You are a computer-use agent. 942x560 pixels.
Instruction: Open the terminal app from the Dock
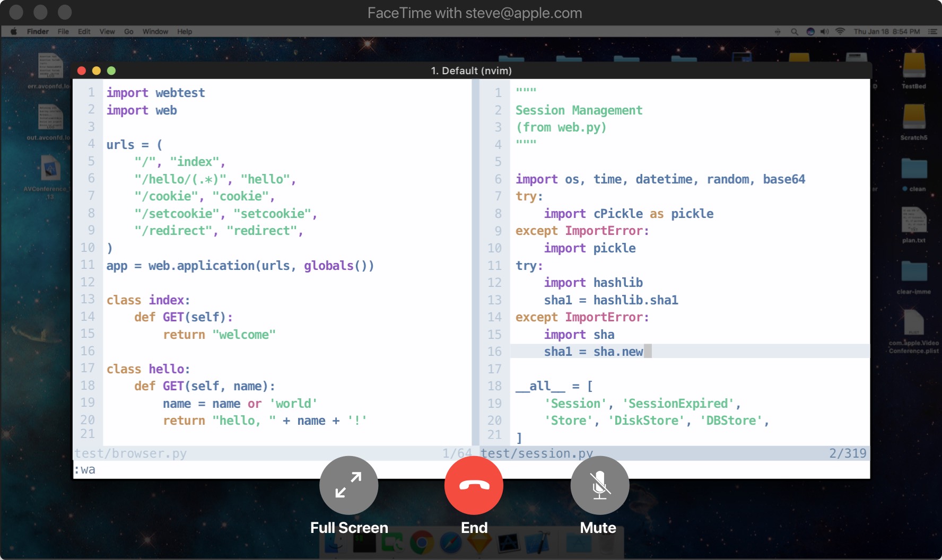(x=364, y=544)
